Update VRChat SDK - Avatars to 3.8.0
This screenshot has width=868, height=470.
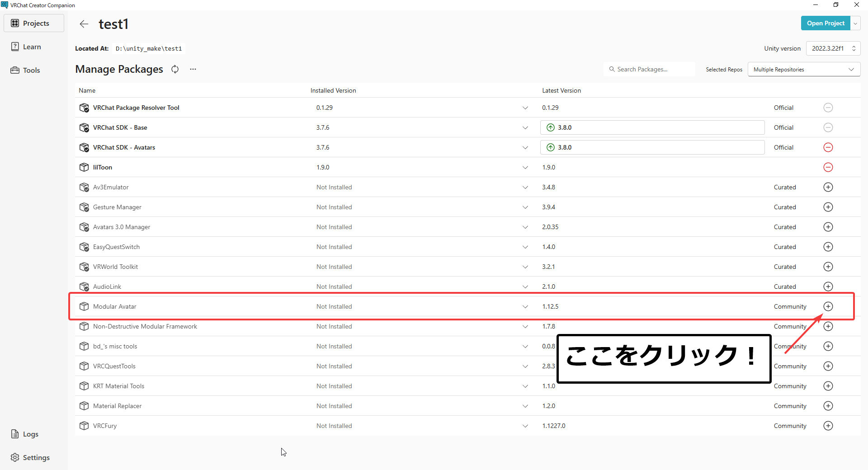tap(652, 147)
